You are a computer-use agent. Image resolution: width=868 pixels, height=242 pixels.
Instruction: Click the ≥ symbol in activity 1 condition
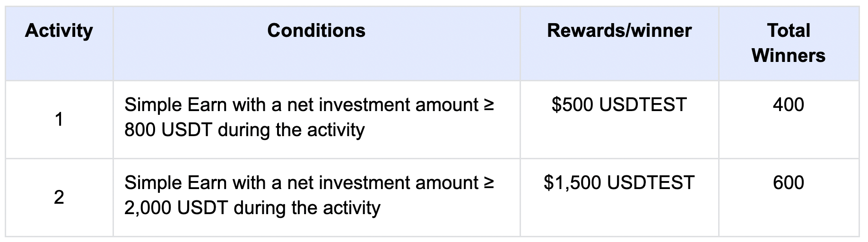point(489,105)
